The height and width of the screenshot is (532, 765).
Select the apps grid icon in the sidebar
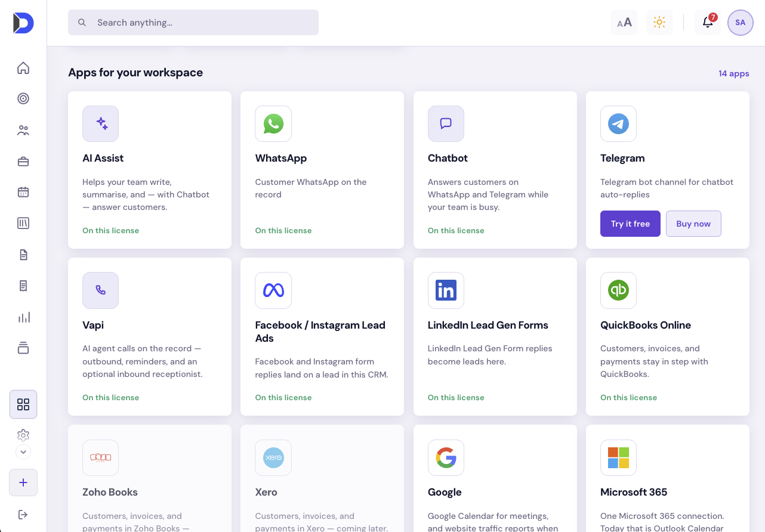coord(23,404)
